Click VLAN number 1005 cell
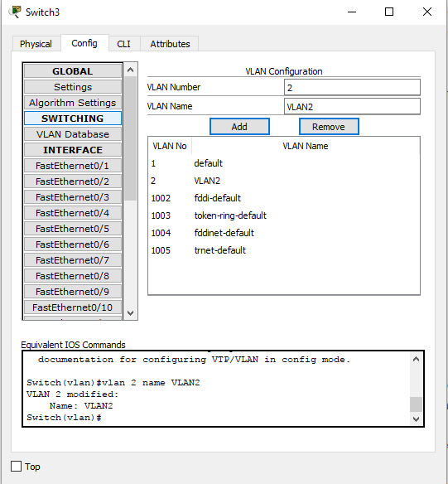The image size is (448, 484). [161, 250]
